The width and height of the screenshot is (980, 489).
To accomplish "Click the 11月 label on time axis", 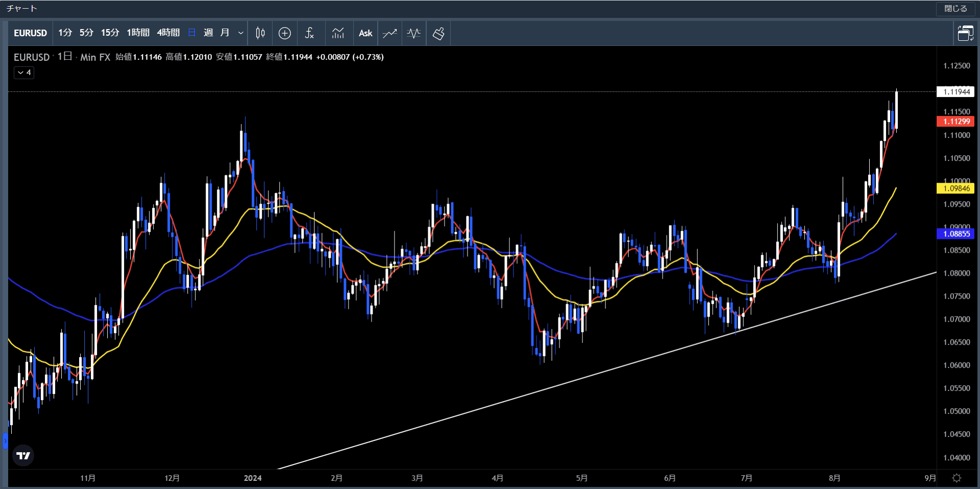I will (88, 478).
